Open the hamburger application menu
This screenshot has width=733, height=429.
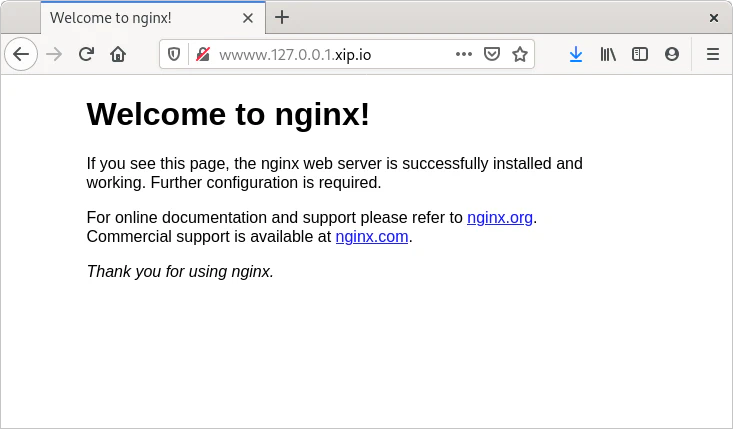tap(713, 55)
